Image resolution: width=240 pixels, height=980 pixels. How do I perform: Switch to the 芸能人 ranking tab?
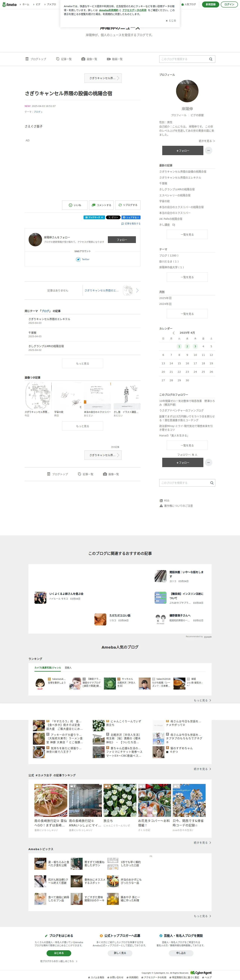point(68,668)
